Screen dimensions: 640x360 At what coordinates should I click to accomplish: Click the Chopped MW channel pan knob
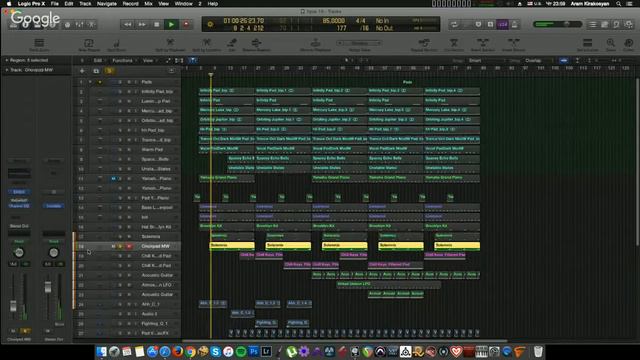[x=19, y=253]
